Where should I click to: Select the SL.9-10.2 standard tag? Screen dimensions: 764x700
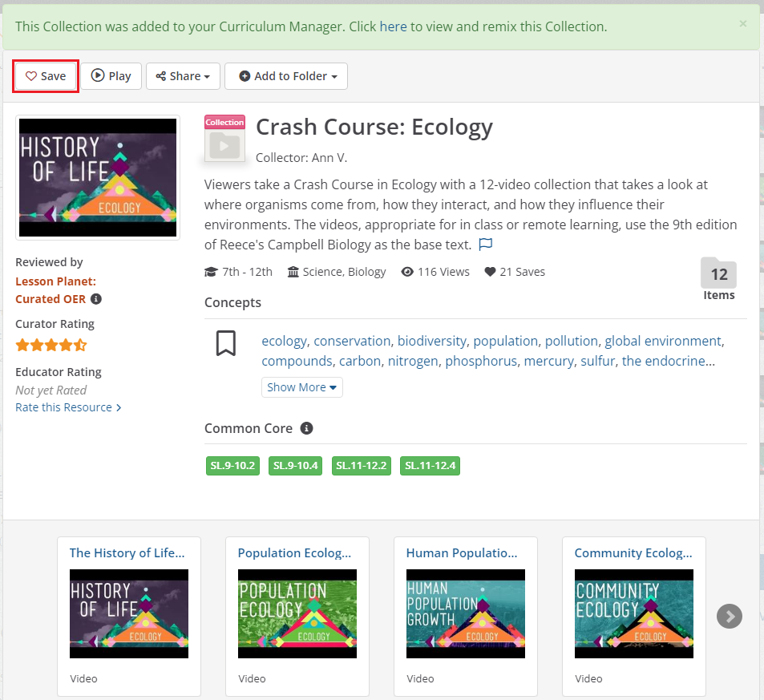(232, 466)
